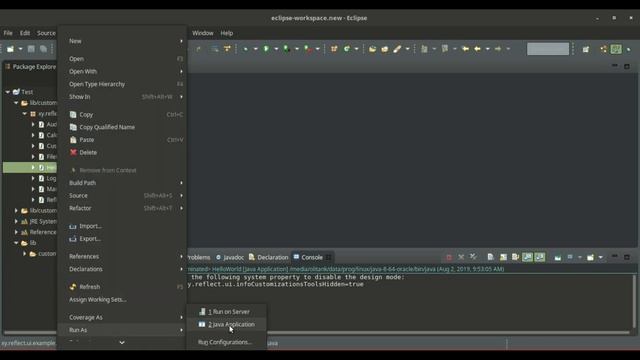The width and height of the screenshot is (640, 360).
Task: Click the New Java Class toolbar icon
Action: [347, 49]
